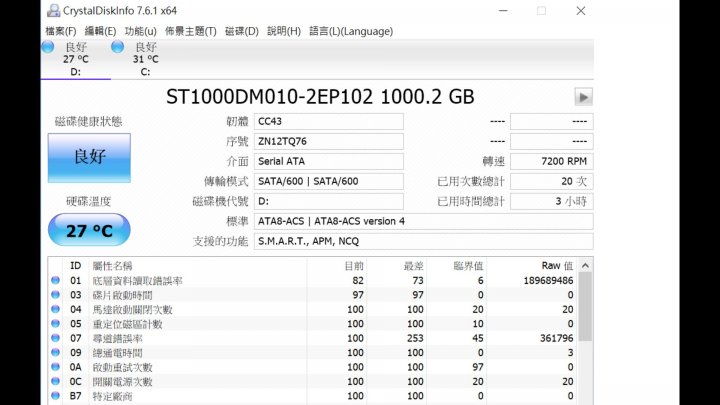Minimize the CrystalDiskInfo window
This screenshot has width=720, height=405.
[503, 11]
